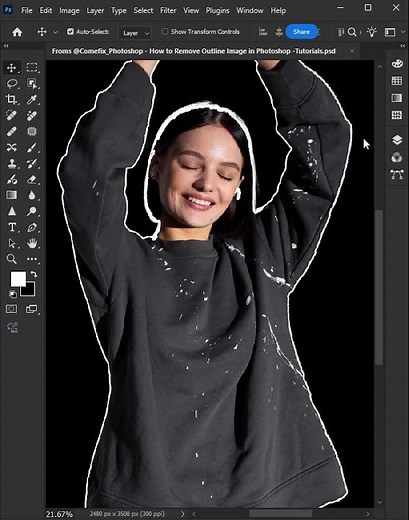Screen dimensions: 409x520
Task: Select the Remove tool with sparkle bandage
Action: (32, 115)
